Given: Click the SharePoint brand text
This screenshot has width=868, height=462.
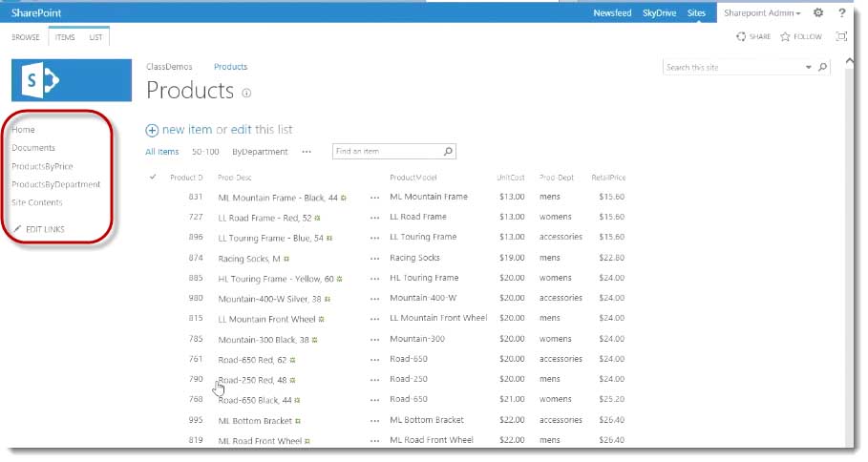Looking at the screenshot, I should tap(36, 12).
